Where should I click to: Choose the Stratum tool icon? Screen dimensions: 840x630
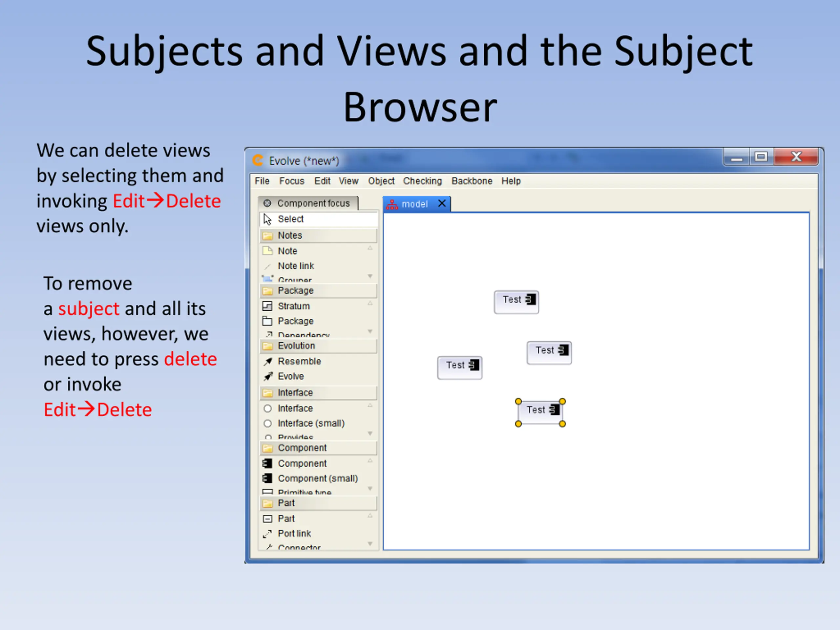tap(268, 306)
